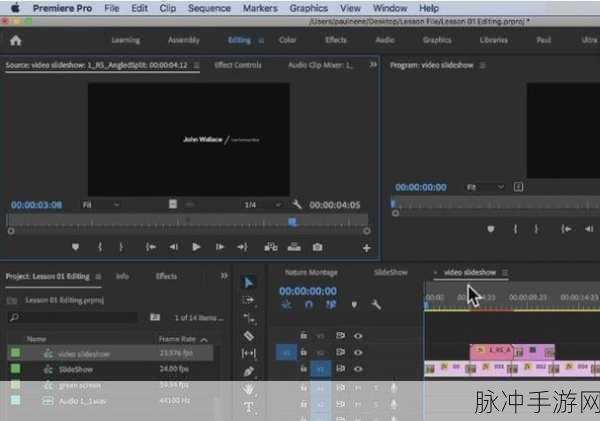This screenshot has height=421, width=600.
Task: Select the Track Select Forward tool
Action: pos(249,300)
